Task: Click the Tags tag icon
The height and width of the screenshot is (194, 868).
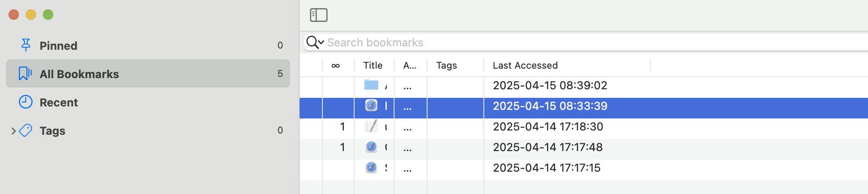Action: 26,130
